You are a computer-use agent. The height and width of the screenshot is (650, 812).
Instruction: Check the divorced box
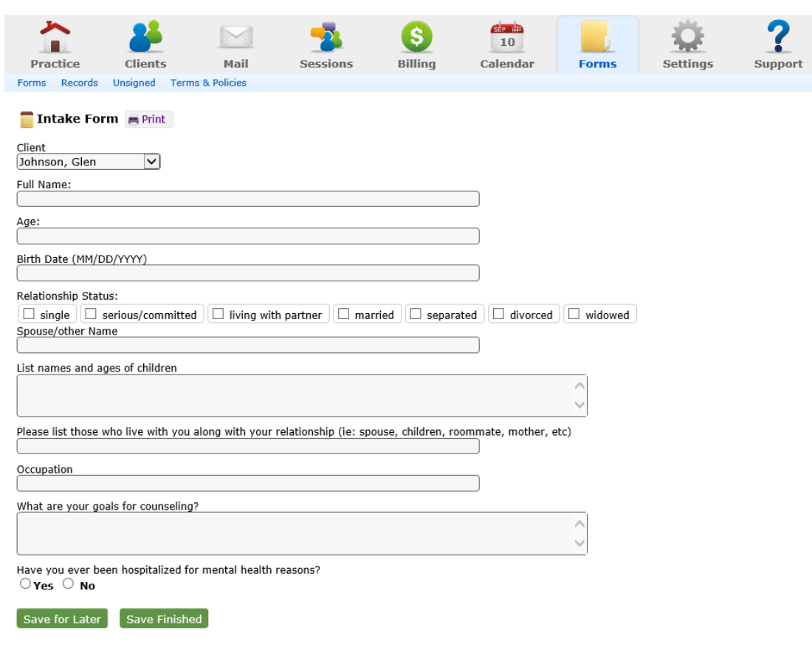tap(498, 314)
